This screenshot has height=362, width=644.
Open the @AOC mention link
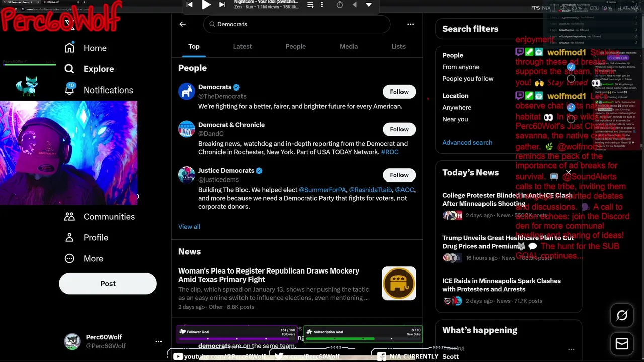[404, 190]
